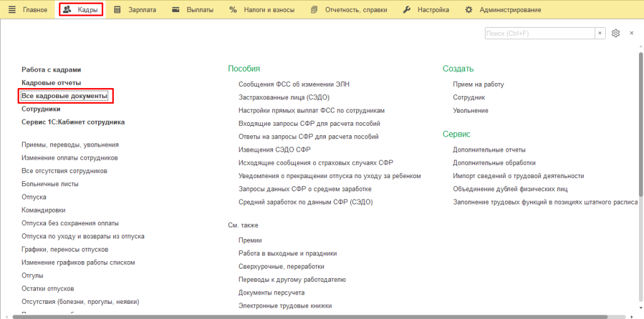Open Изменение оплаты сотрудников

click(70, 158)
